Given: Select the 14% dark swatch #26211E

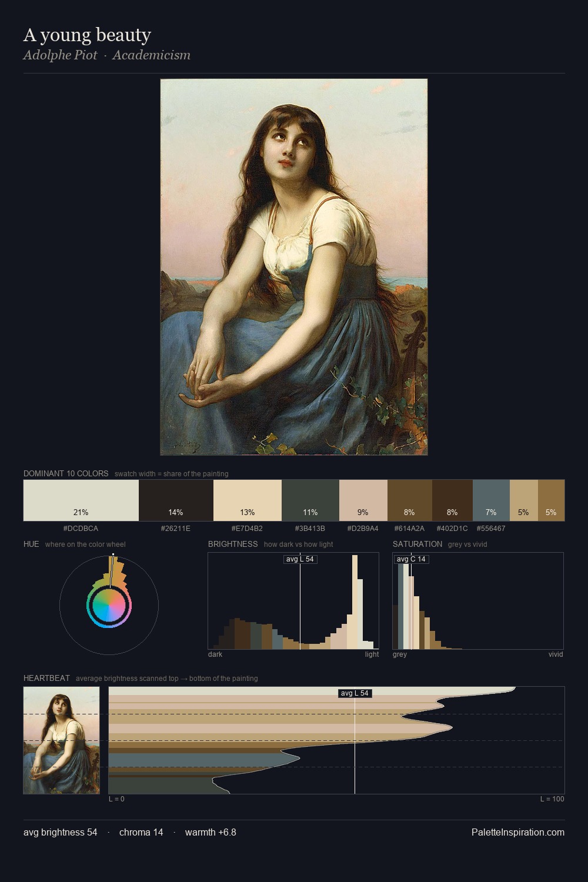Looking at the screenshot, I should [x=176, y=500].
